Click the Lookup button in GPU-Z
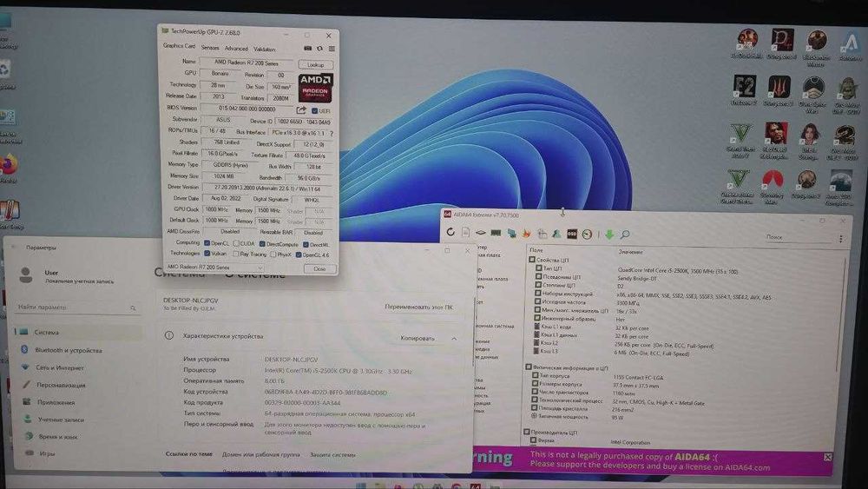Image resolution: width=868 pixels, height=489 pixels. tap(316, 65)
